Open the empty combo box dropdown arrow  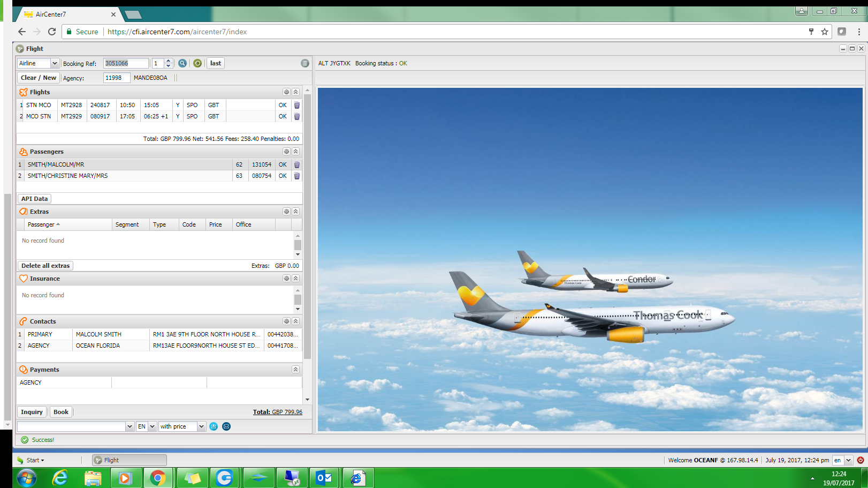point(130,426)
